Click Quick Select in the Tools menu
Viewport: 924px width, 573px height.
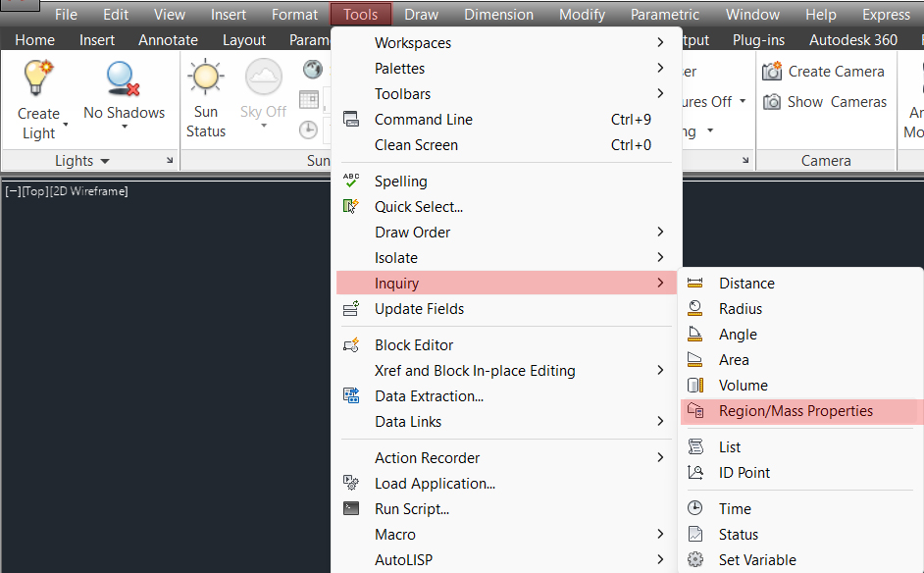419,207
